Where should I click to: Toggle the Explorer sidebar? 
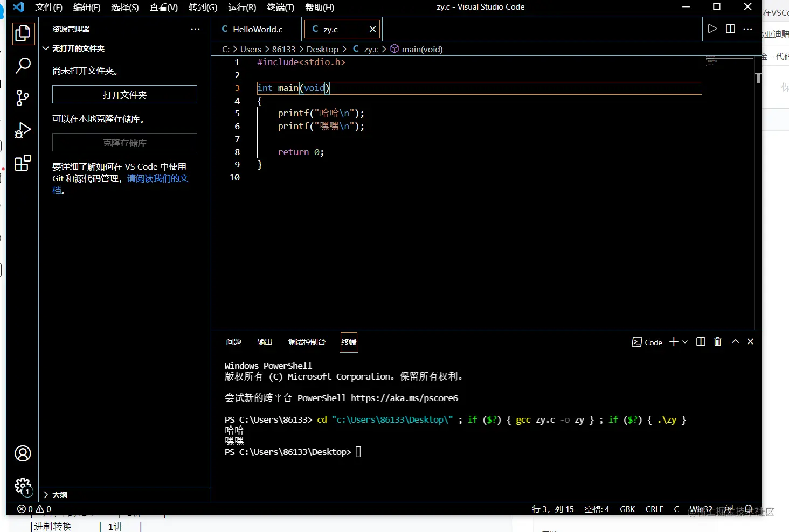[x=23, y=33]
